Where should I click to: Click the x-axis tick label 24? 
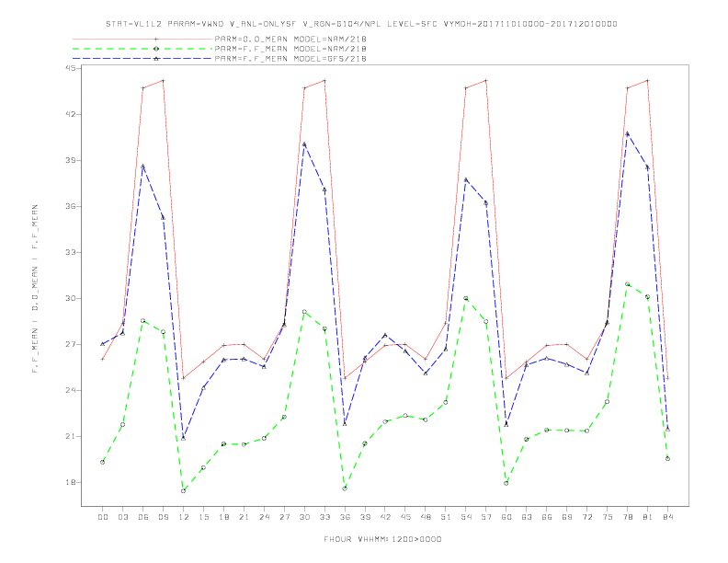[264, 517]
